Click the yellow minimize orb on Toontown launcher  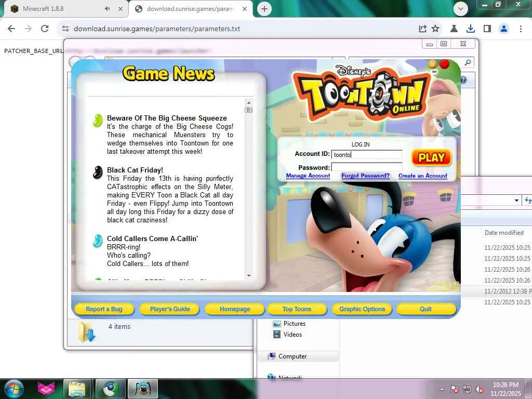pos(432,64)
